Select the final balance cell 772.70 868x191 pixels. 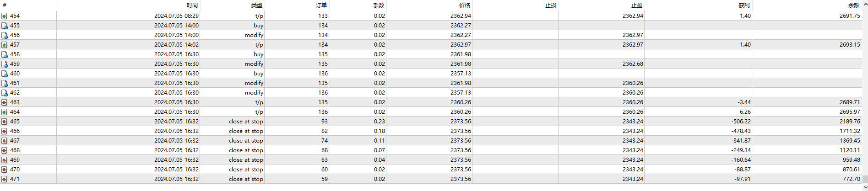coord(851,179)
